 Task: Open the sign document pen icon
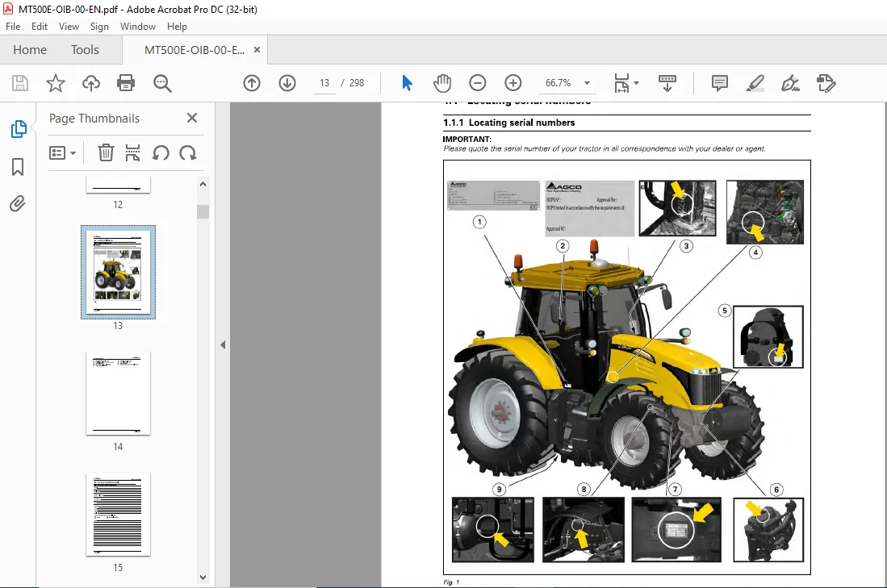pos(790,83)
